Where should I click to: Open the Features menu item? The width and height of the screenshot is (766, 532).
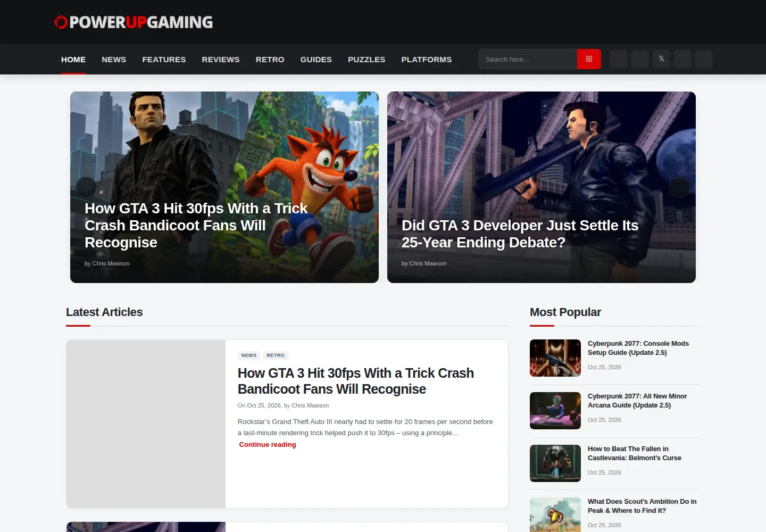coord(164,60)
